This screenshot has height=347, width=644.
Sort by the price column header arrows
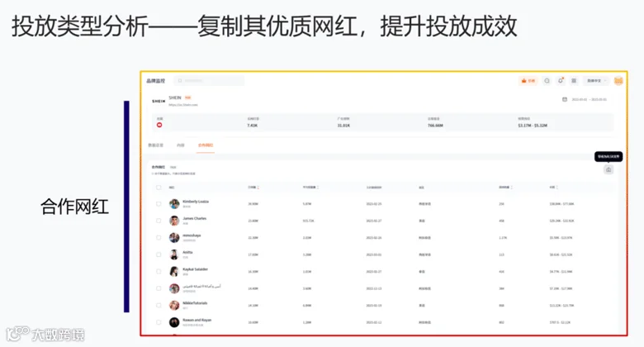click(x=557, y=188)
